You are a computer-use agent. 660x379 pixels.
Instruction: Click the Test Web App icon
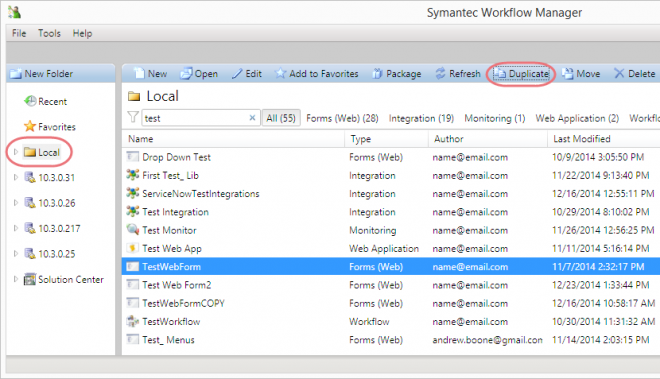click(133, 248)
